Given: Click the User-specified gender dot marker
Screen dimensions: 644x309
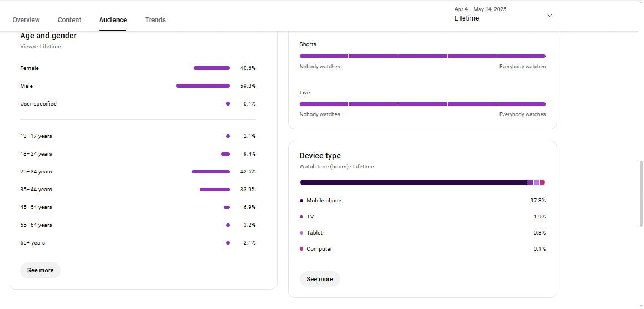Looking at the screenshot, I should (x=228, y=104).
